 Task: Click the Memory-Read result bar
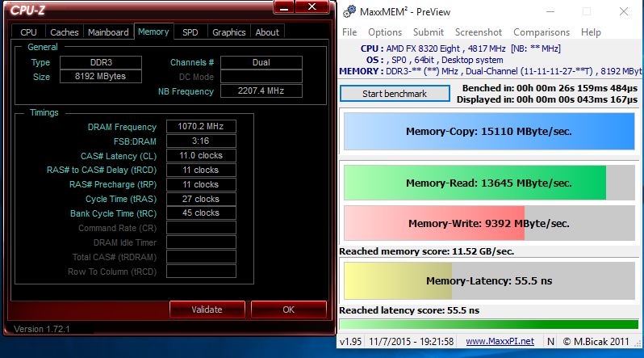coord(489,183)
